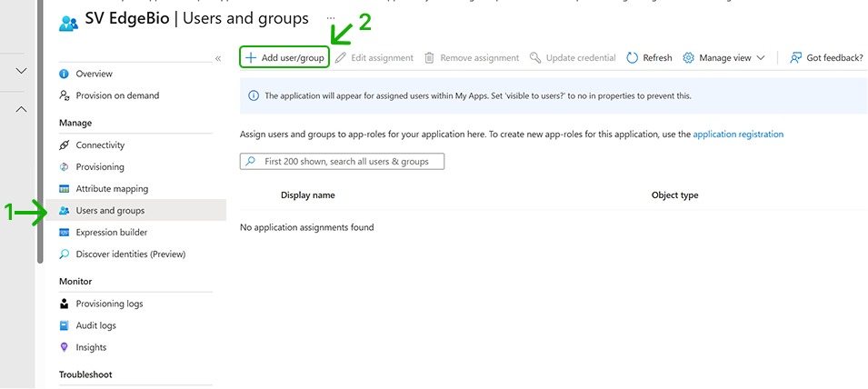Viewport: 868px width, 389px height.
Task: Click Update credential toolbar text
Action: click(x=581, y=57)
